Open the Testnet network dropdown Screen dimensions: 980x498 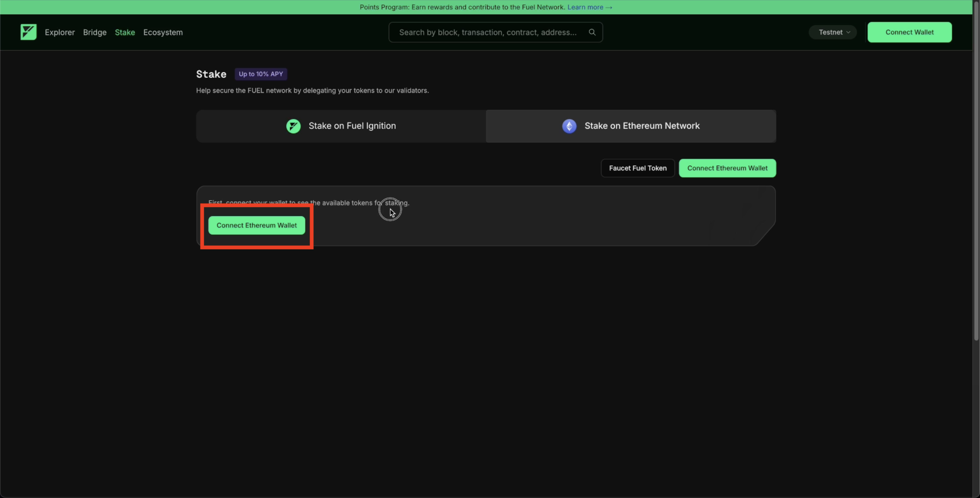pyautogui.click(x=833, y=32)
